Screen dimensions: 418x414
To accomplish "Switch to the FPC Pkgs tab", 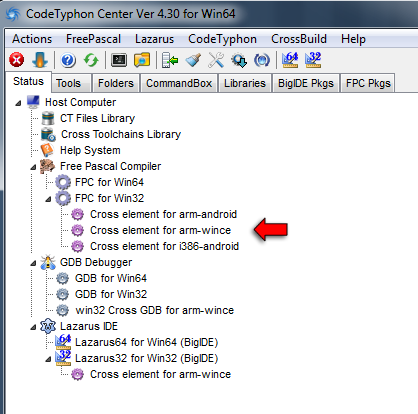I will 368,83.
